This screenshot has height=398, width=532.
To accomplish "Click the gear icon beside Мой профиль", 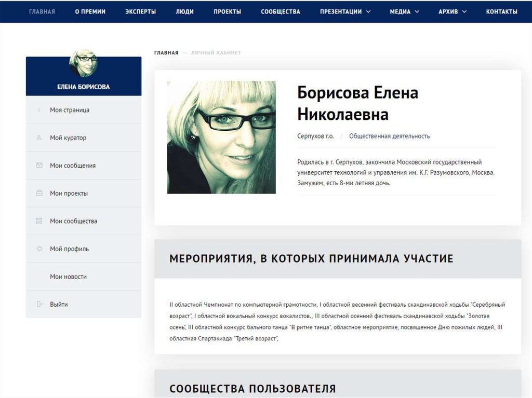I will (x=39, y=249).
